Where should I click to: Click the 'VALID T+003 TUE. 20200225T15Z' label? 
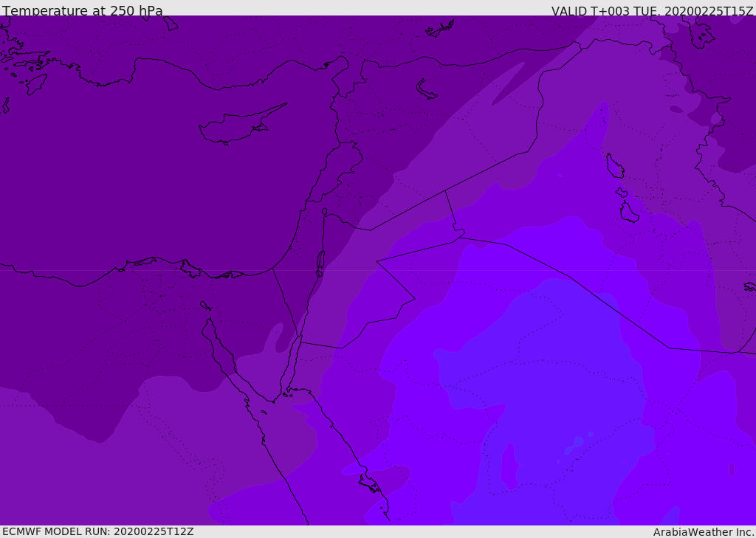point(653,10)
